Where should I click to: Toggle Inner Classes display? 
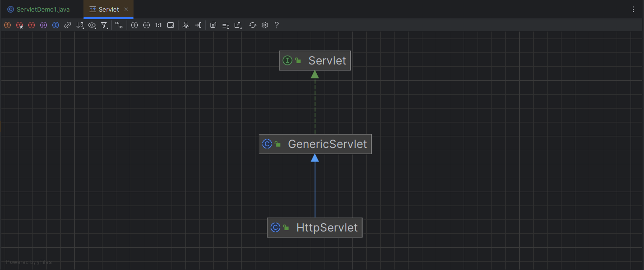tap(56, 25)
